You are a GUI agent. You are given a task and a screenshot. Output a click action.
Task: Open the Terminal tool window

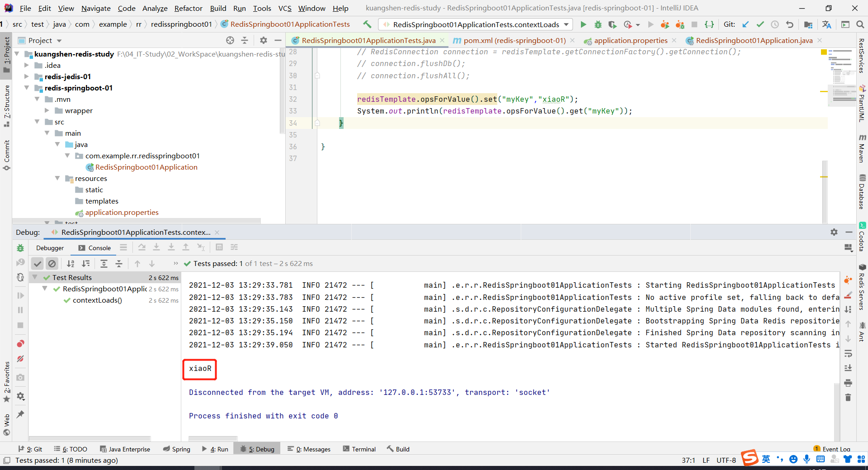point(359,449)
